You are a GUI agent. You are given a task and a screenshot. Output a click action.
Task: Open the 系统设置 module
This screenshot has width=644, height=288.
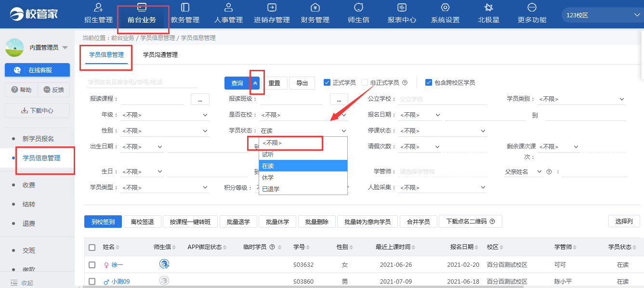coord(445,13)
